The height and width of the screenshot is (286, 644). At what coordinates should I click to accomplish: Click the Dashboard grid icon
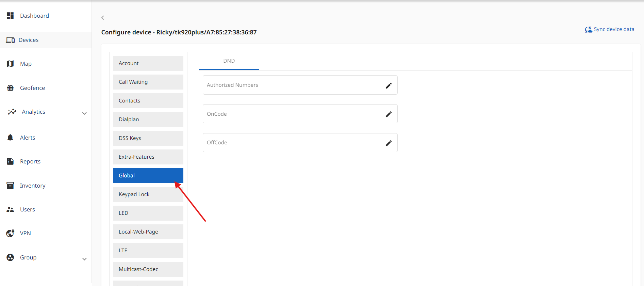click(10, 16)
